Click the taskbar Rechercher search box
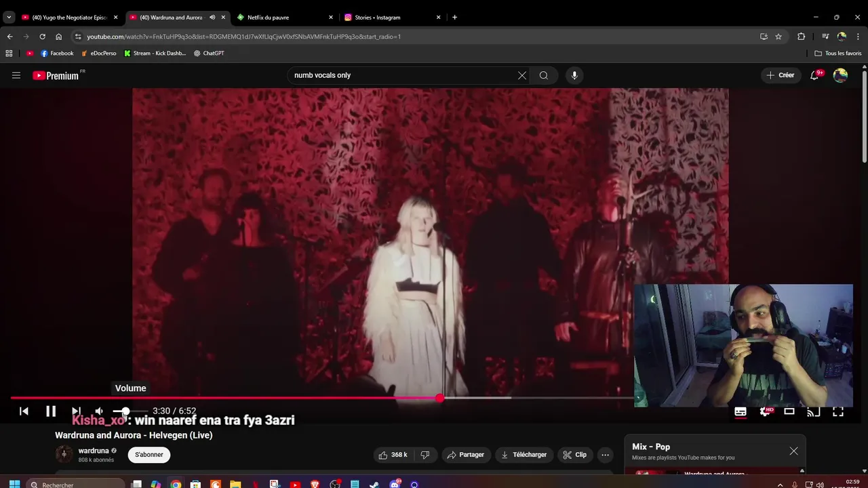The width and height of the screenshot is (868, 488). 77,484
